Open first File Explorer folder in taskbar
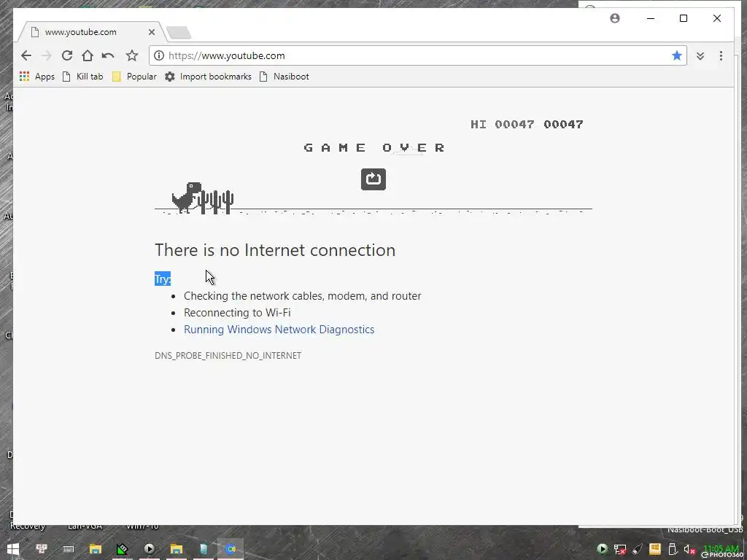 (x=96, y=549)
